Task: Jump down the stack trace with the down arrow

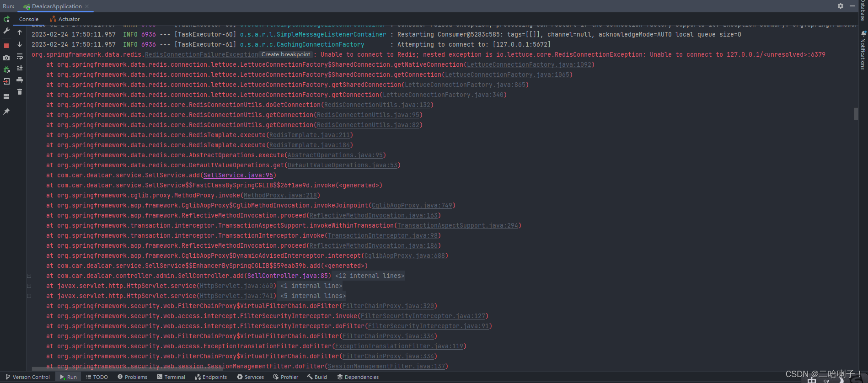Action: coord(20,45)
